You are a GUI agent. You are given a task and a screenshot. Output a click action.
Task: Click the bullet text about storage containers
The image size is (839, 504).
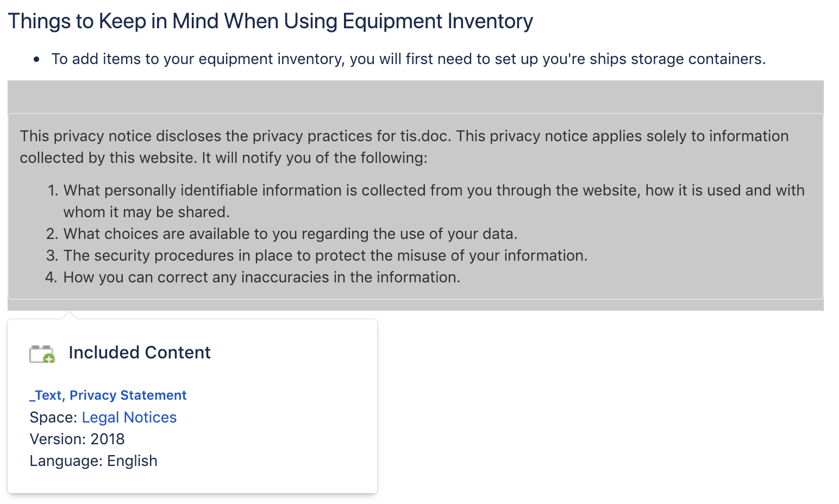coord(408,59)
